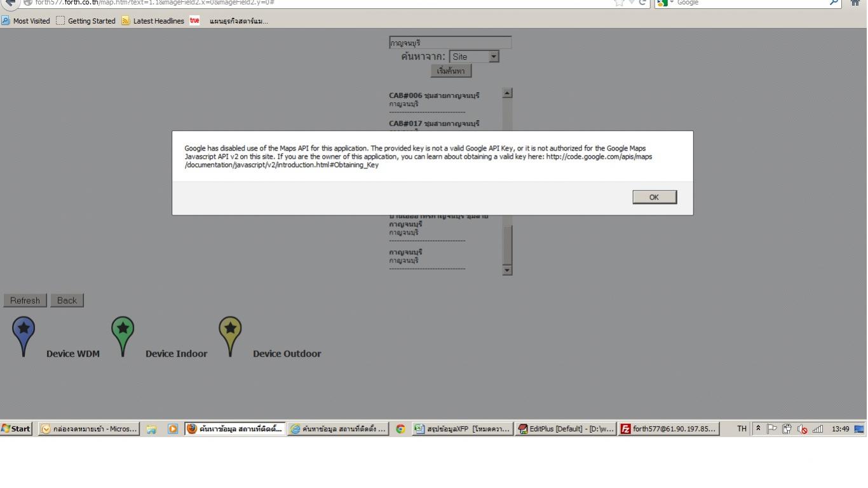868x488 pixels.
Task: Show hidden system tray icons
Action: (758, 429)
